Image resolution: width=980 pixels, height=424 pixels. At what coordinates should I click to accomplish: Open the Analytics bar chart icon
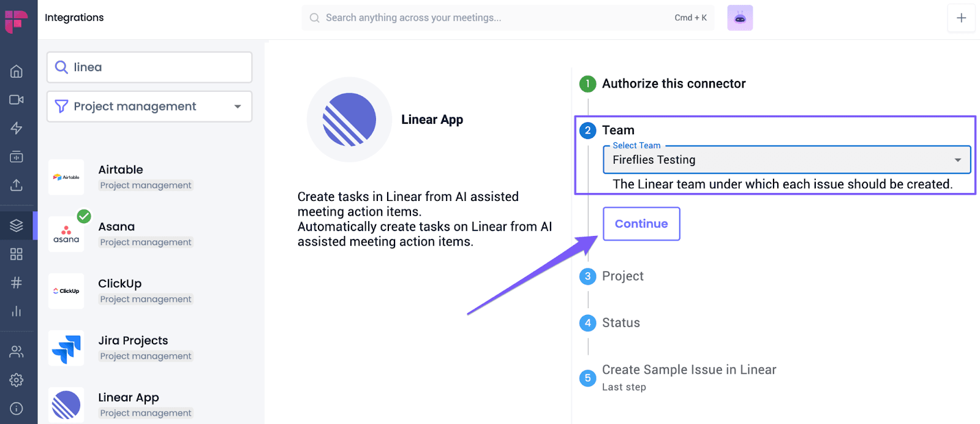pyautogui.click(x=17, y=311)
